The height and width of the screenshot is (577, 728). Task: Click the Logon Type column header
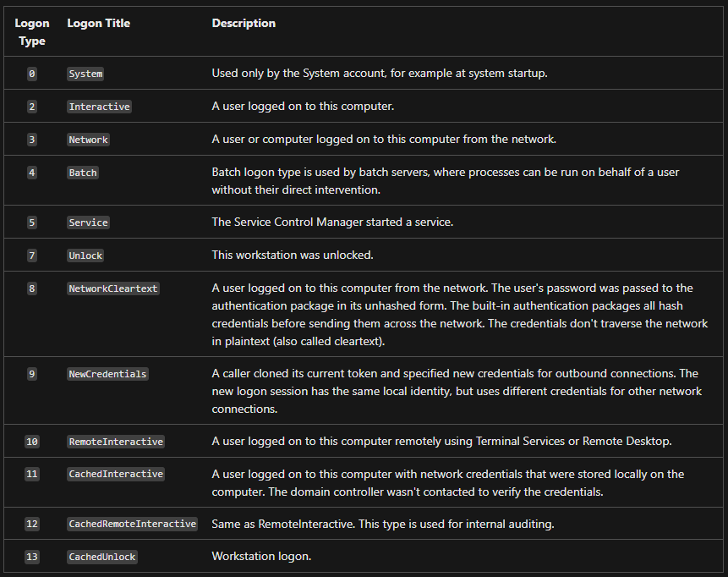(32, 32)
